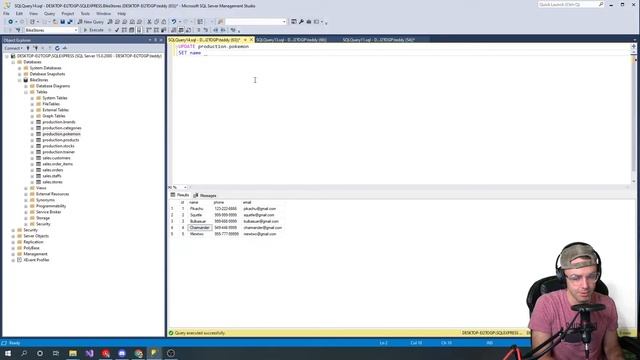The image size is (640, 360).
Task: Switch to the Messages results tab
Action: (x=205, y=196)
